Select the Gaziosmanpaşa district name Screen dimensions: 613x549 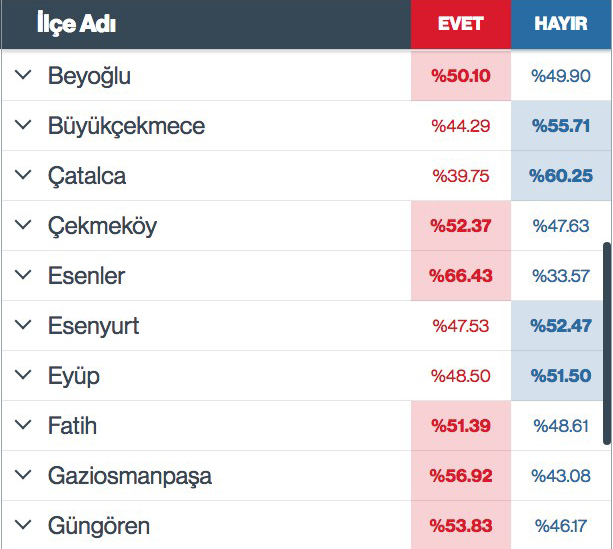[x=130, y=476]
